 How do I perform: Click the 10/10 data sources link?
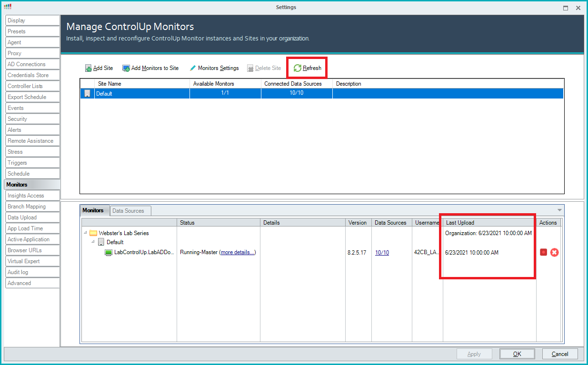[x=382, y=253]
